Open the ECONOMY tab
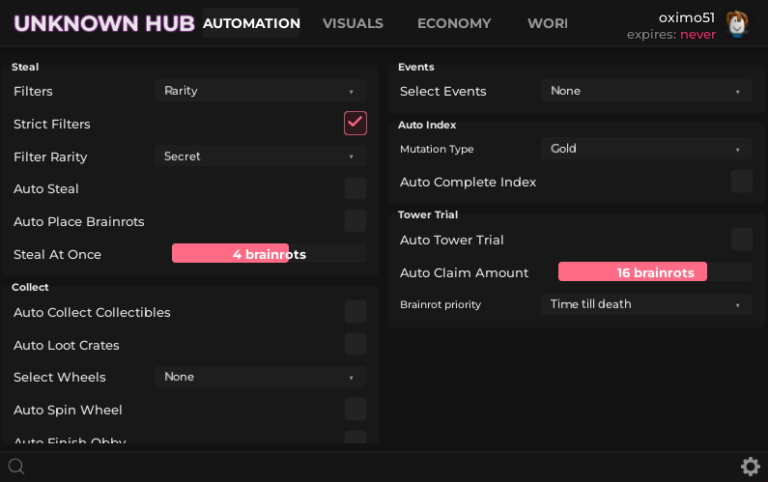The height and width of the screenshot is (482, 768). click(x=454, y=23)
